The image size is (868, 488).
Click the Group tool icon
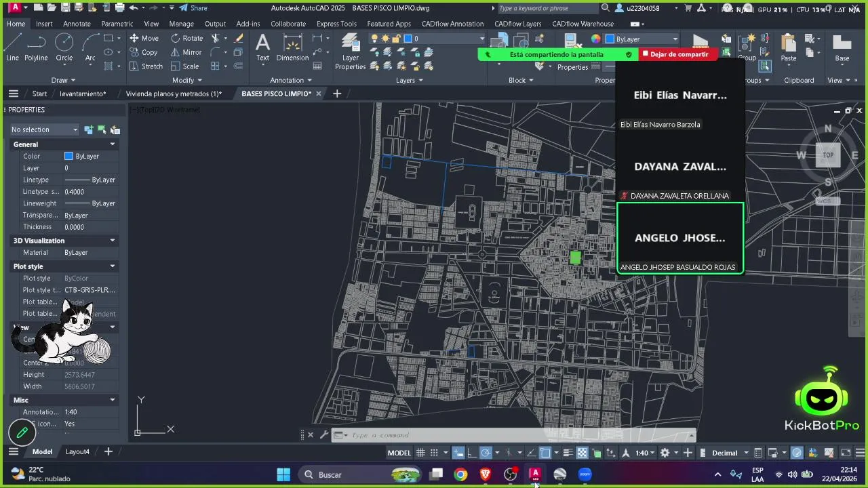tap(747, 47)
